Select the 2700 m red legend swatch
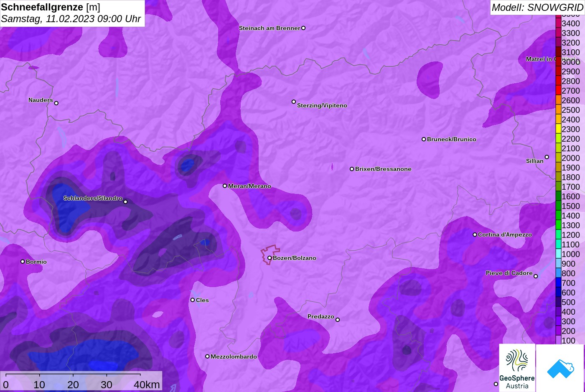585x392 pixels. pyautogui.click(x=558, y=90)
